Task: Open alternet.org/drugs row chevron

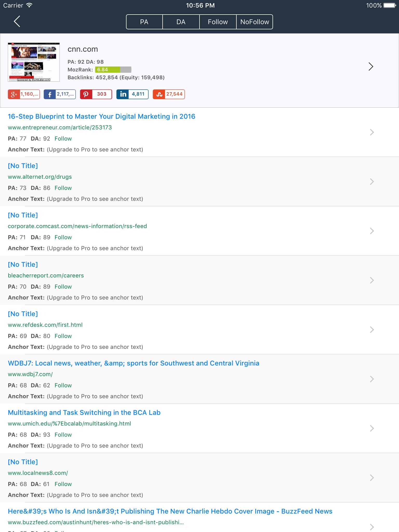Action: click(372, 182)
